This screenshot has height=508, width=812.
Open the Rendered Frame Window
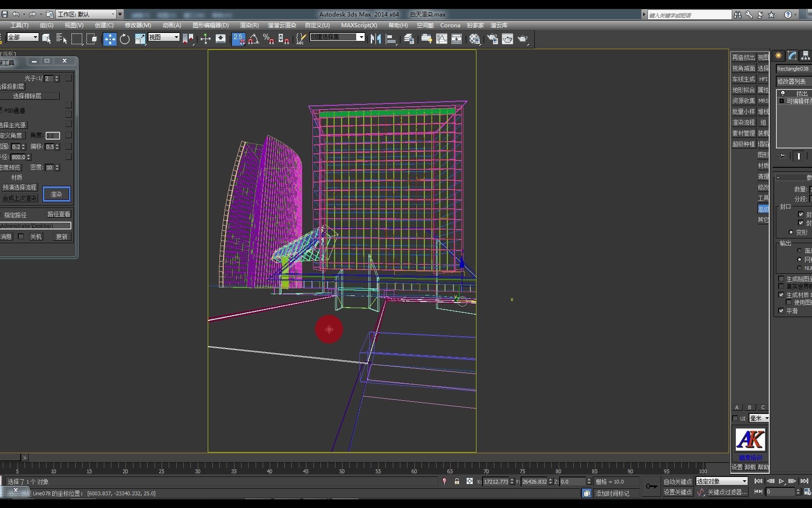tap(507, 39)
